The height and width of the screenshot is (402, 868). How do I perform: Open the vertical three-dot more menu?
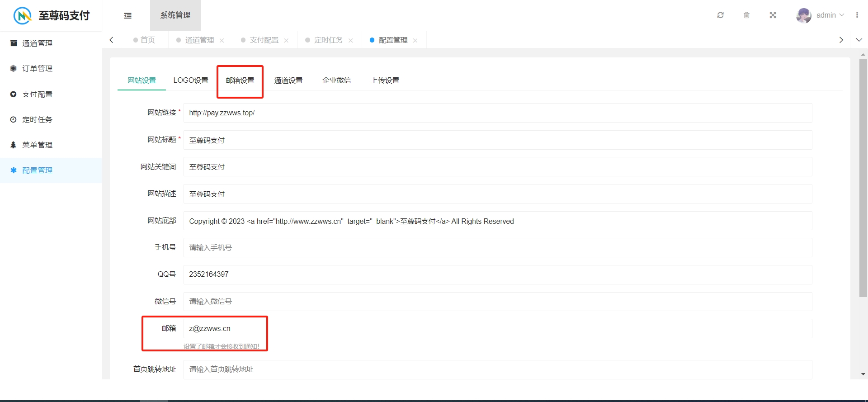tap(857, 15)
